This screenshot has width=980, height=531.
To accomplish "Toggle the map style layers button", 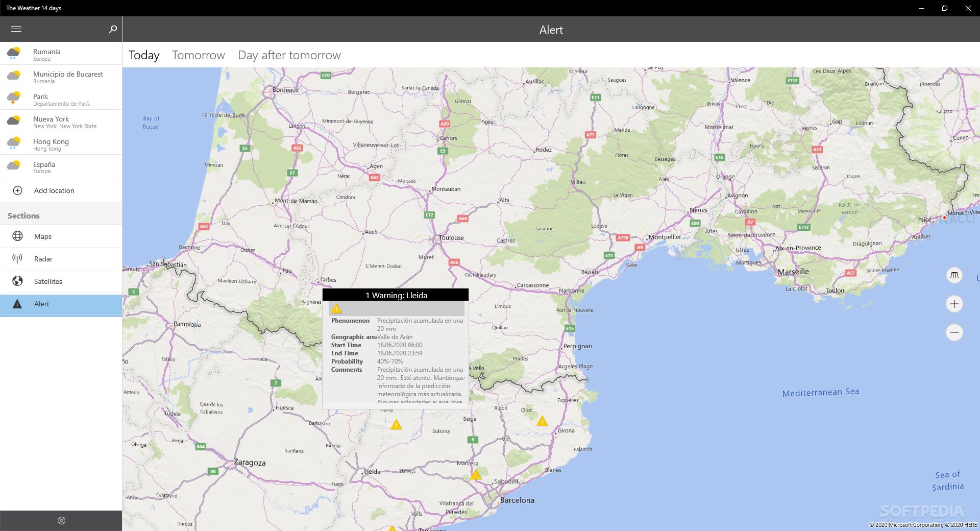I will tap(954, 276).
